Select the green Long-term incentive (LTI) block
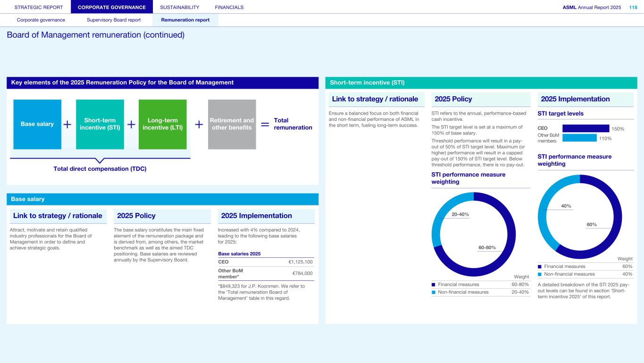 162,124
